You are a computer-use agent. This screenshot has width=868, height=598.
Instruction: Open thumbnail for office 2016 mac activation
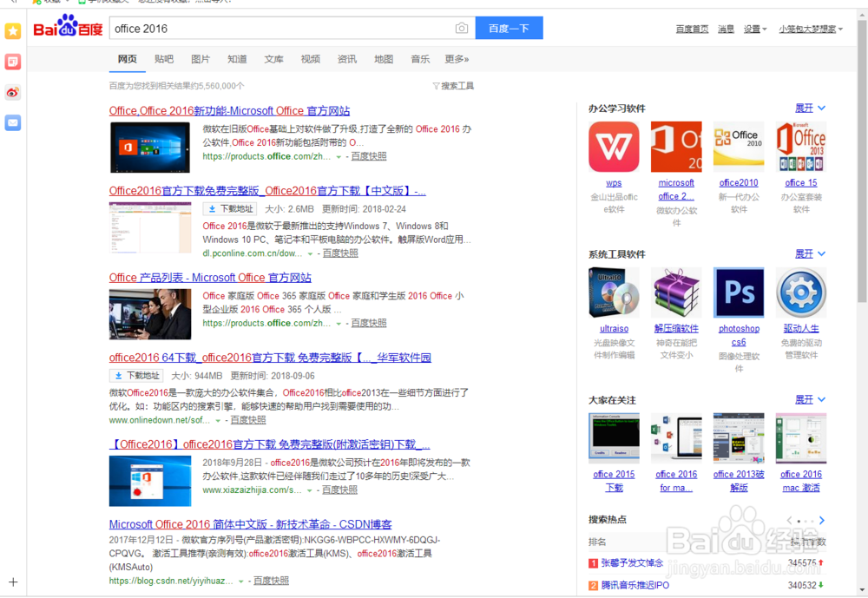(x=801, y=438)
